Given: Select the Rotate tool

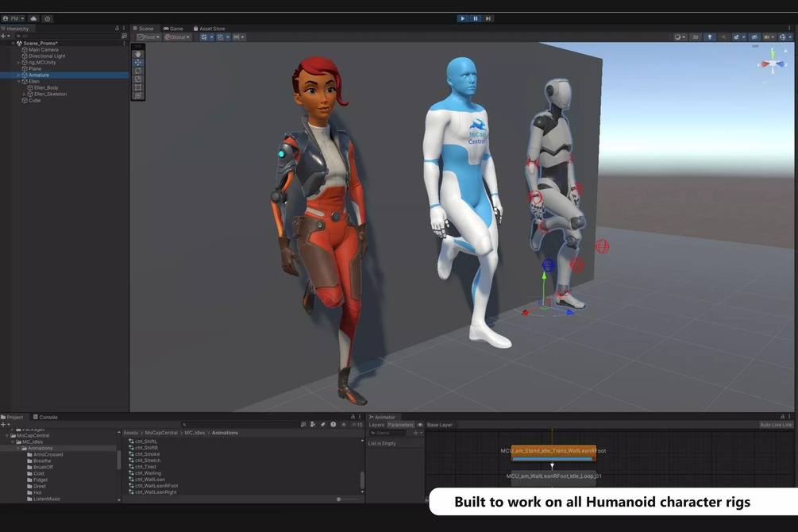Looking at the screenshot, I should coord(138,71).
